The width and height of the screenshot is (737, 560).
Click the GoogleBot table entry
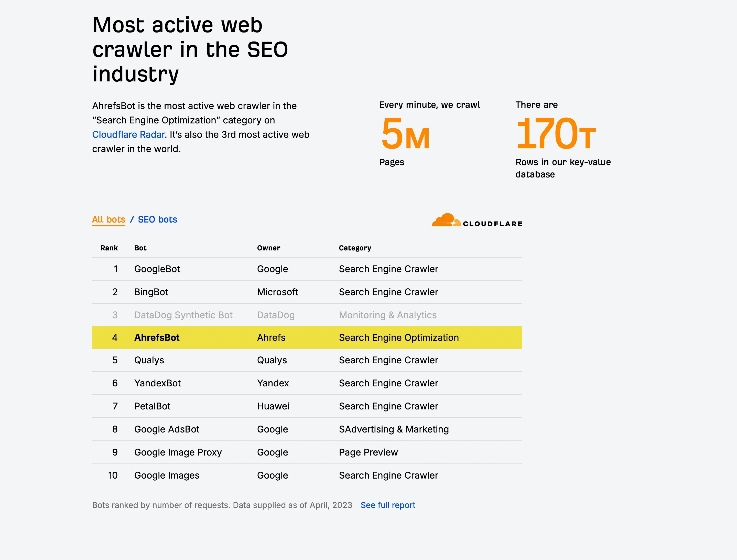157,269
